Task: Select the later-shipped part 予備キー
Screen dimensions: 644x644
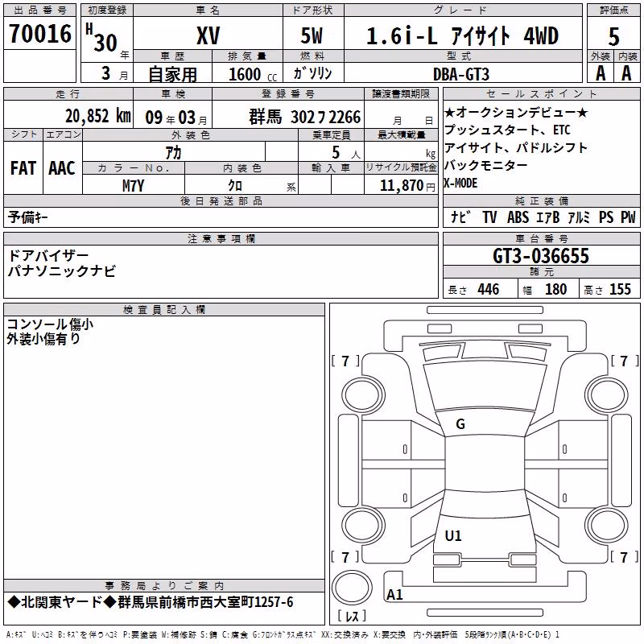Action: pos(27,217)
